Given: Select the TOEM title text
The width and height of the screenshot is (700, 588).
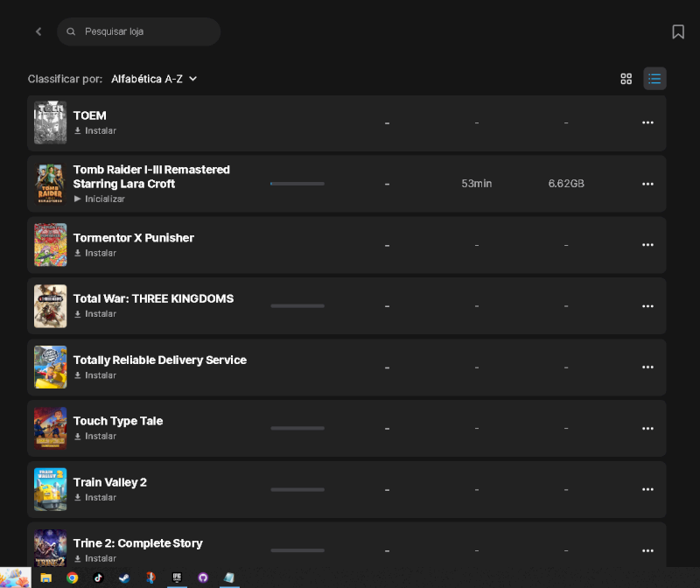Looking at the screenshot, I should pyautogui.click(x=90, y=115).
